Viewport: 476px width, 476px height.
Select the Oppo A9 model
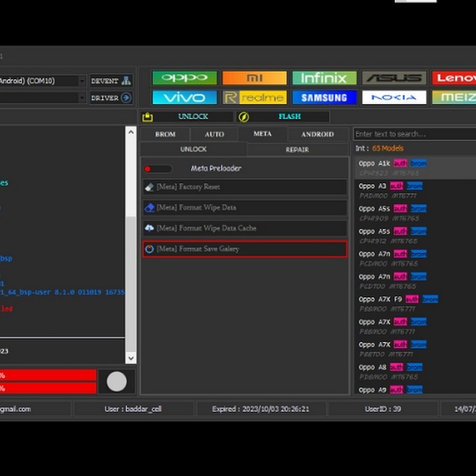[x=415, y=389]
